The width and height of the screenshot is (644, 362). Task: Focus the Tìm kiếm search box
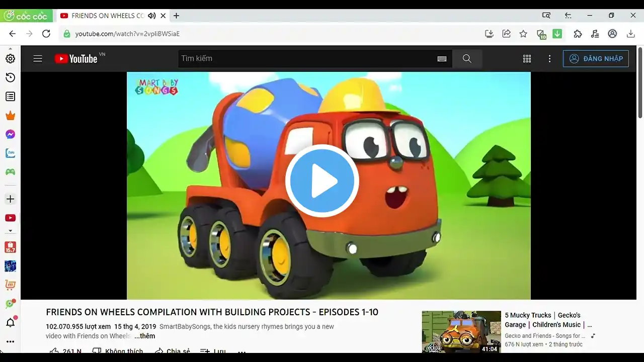click(307, 59)
